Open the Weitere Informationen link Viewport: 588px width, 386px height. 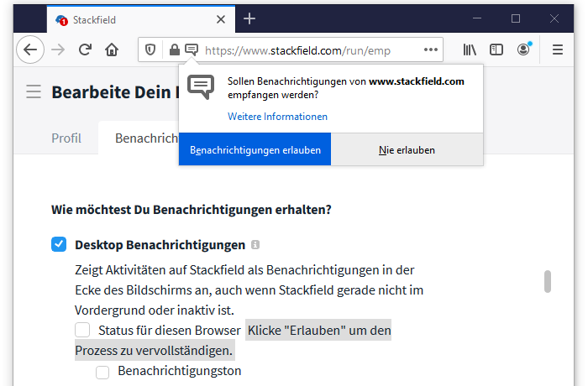pos(277,117)
